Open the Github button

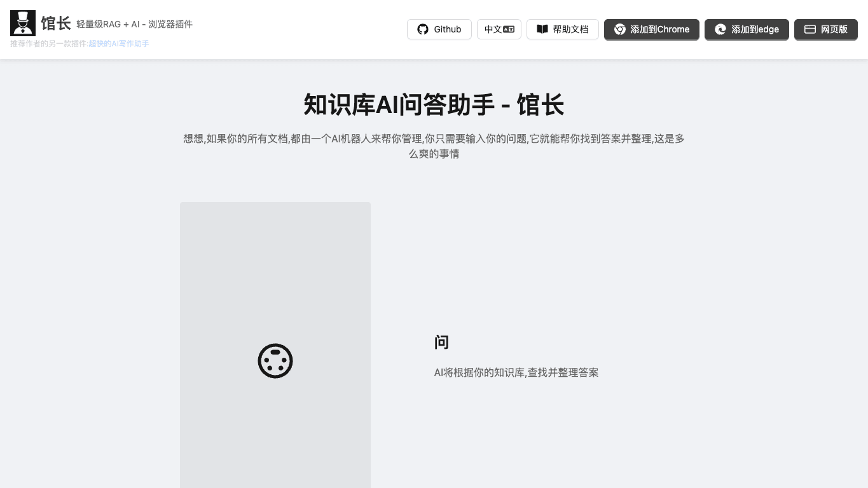pos(439,29)
